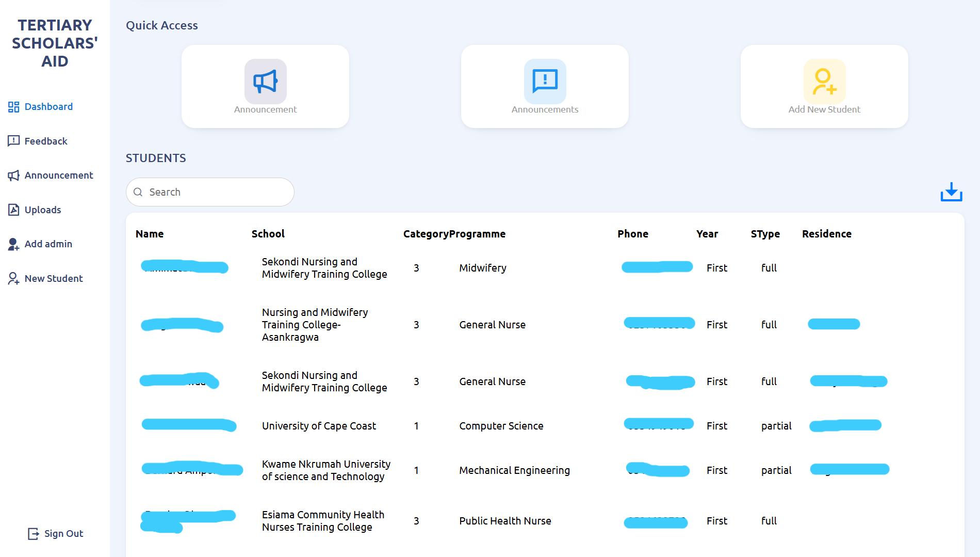Viewport: 980px width, 557px height.
Task: Click the Add New Student person icon
Action: tap(824, 81)
